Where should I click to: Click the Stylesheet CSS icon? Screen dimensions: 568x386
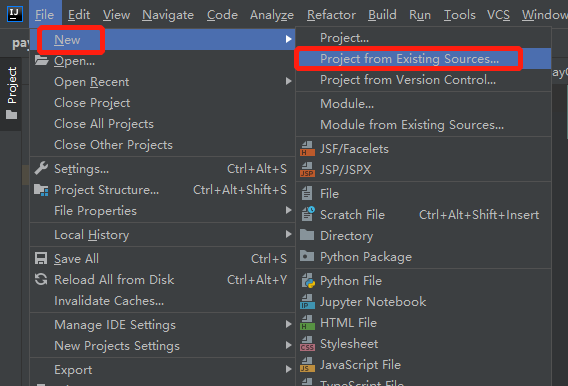[x=307, y=344]
